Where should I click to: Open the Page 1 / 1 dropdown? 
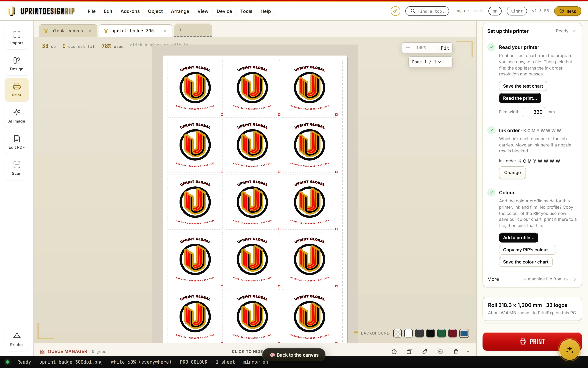click(426, 62)
